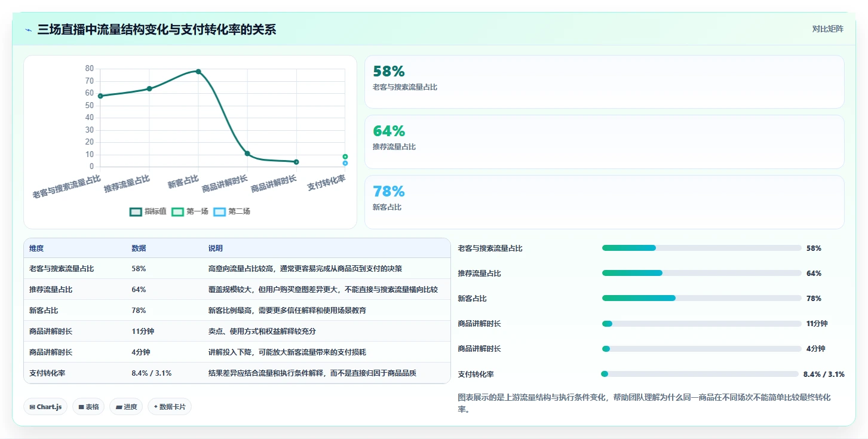The image size is (868, 439).
Task: Click the 8.4% / 3.1% value beside its progress bar
Action: pos(824,374)
